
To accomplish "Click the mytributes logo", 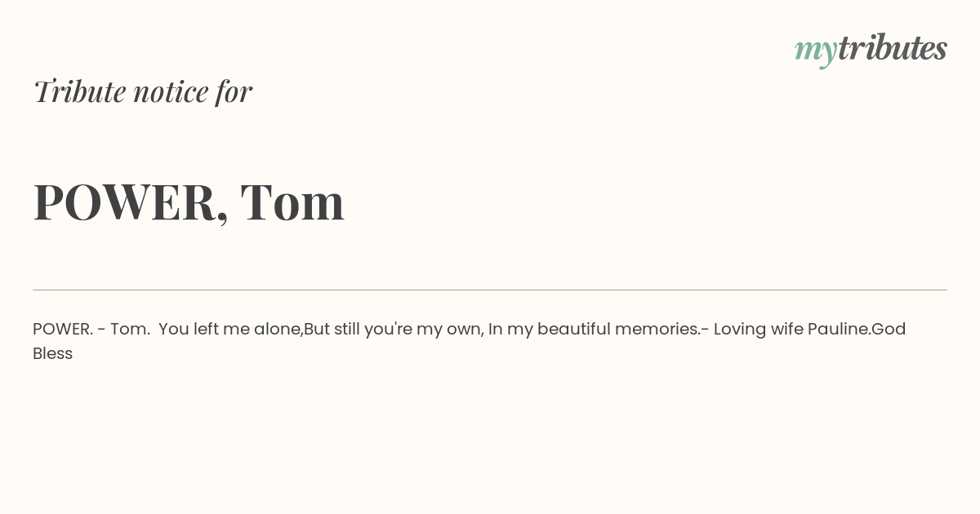I will pos(871,50).
